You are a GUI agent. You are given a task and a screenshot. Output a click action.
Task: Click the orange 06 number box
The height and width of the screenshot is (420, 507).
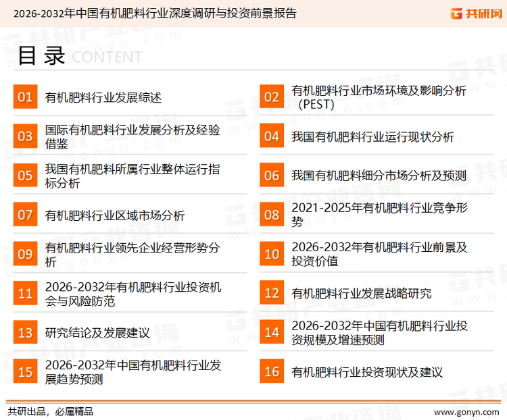272,176
